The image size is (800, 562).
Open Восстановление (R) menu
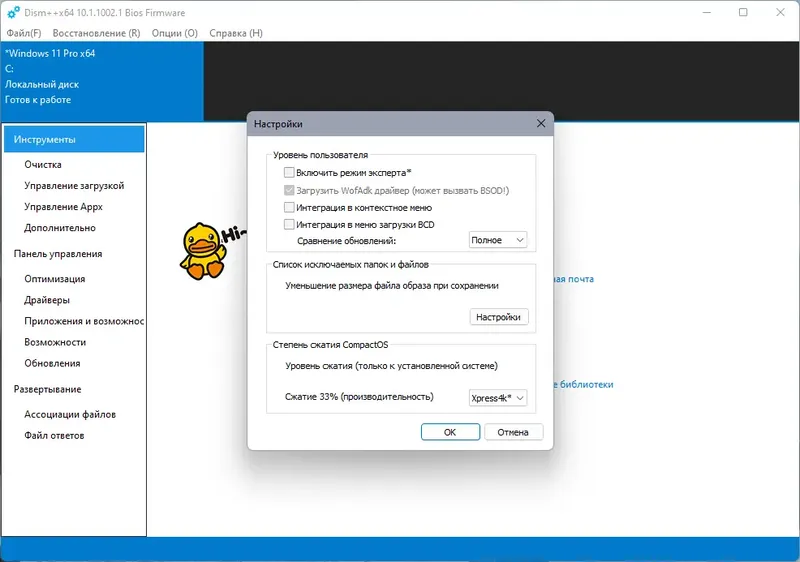pos(96,33)
